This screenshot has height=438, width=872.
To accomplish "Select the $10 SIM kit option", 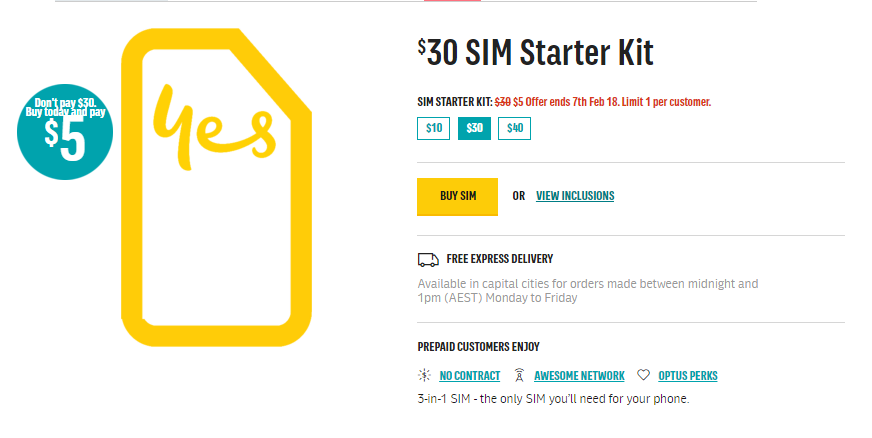I will (x=433, y=128).
